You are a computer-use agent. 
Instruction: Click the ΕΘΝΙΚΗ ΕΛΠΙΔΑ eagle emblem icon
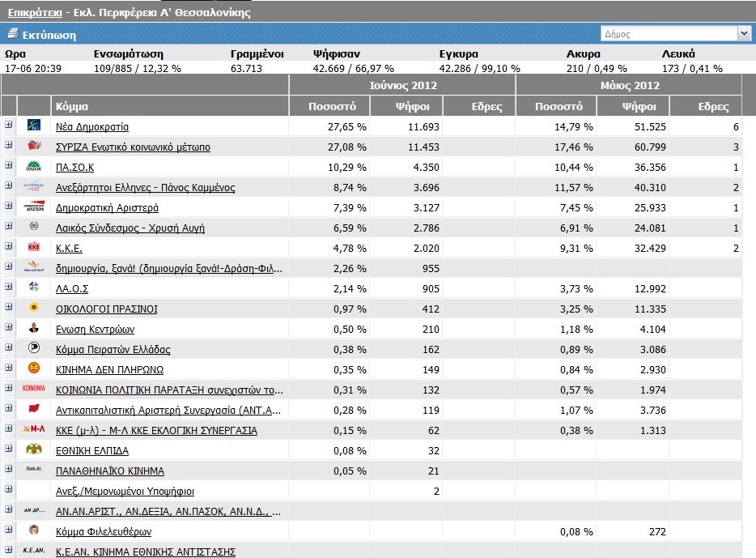(34, 450)
